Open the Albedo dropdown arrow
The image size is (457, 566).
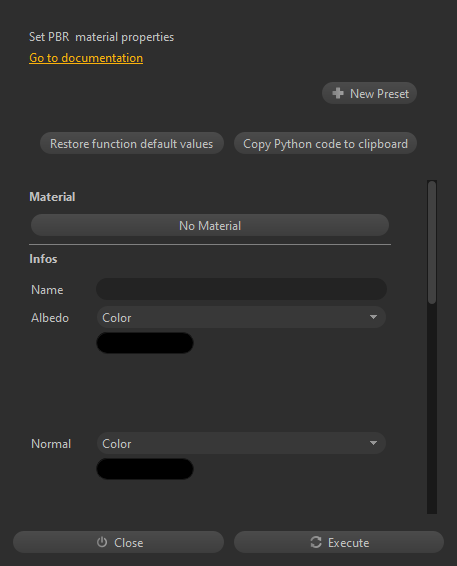pyautogui.click(x=373, y=317)
